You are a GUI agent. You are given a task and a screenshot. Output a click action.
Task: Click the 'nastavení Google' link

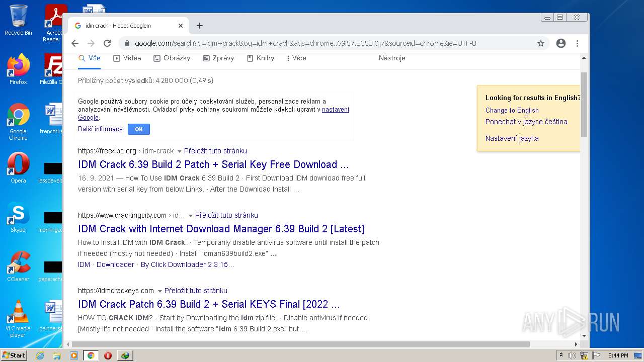(x=336, y=109)
